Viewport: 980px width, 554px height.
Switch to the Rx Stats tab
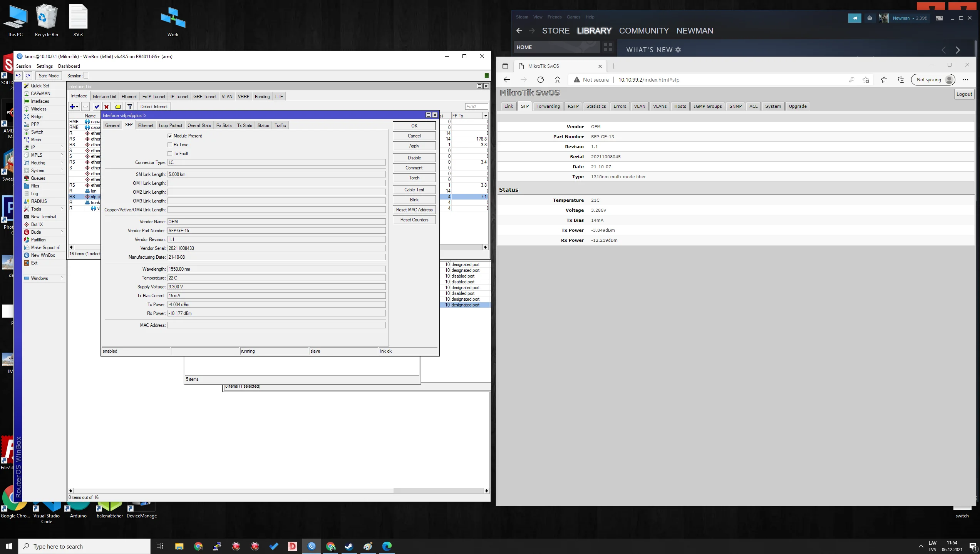pos(224,126)
